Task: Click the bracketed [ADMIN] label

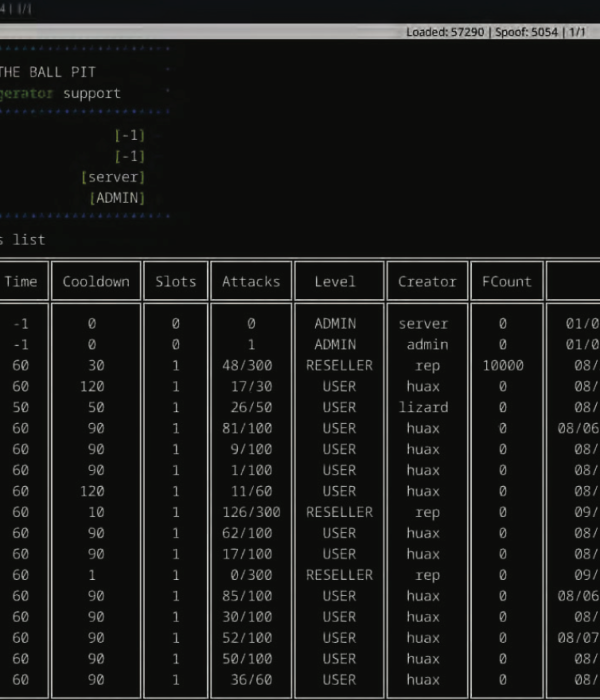Action: 117,198
